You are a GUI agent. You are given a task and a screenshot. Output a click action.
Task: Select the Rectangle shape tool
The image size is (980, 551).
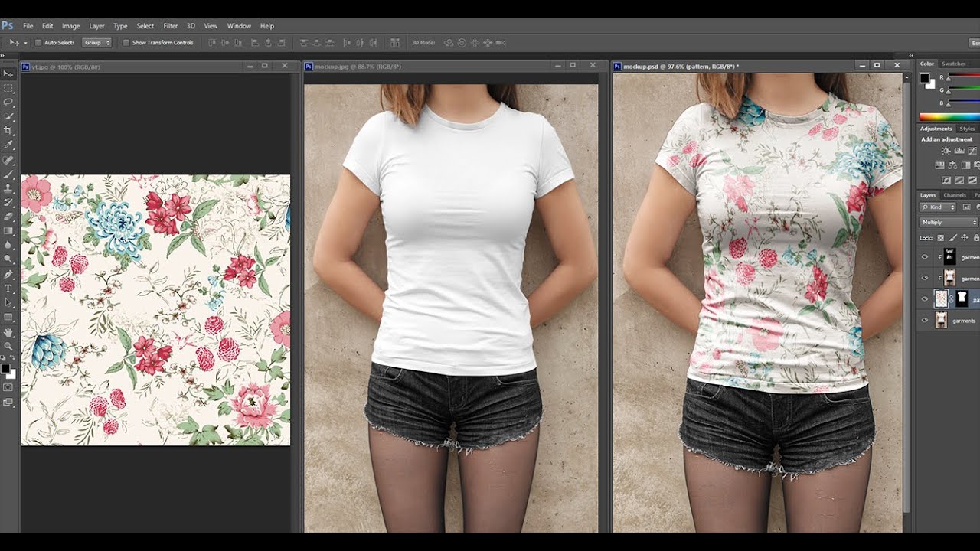coord(8,316)
